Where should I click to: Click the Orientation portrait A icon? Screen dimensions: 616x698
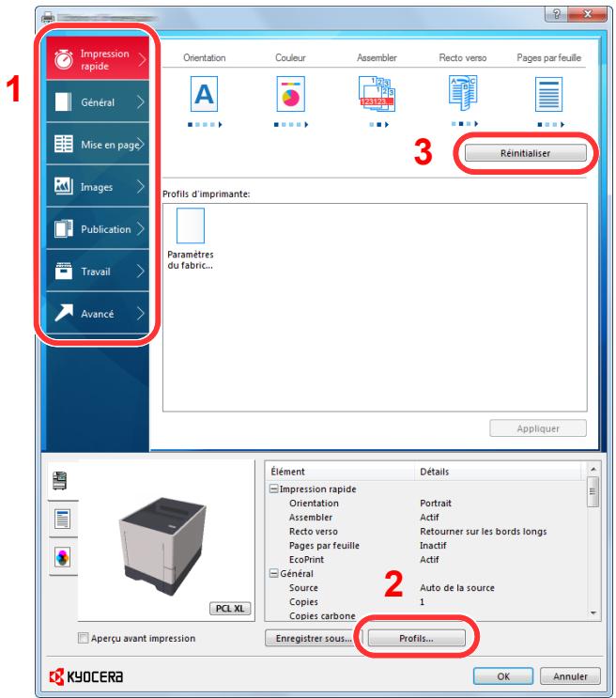point(204,94)
